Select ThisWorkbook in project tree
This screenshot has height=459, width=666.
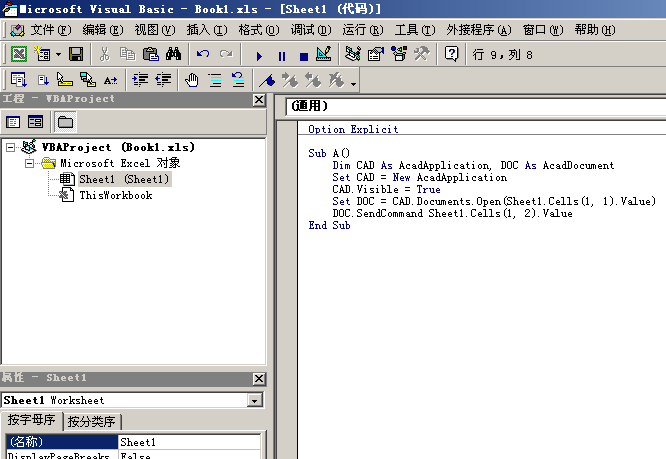coord(116,195)
